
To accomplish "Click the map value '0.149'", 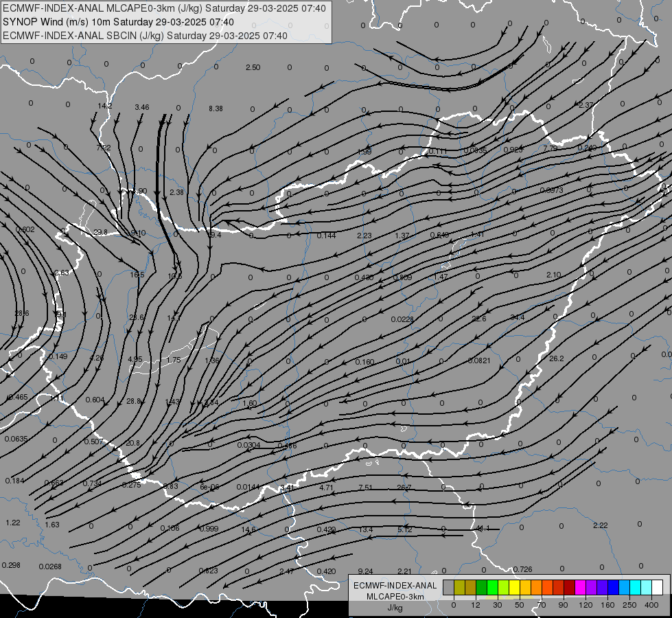I will click(58, 356).
